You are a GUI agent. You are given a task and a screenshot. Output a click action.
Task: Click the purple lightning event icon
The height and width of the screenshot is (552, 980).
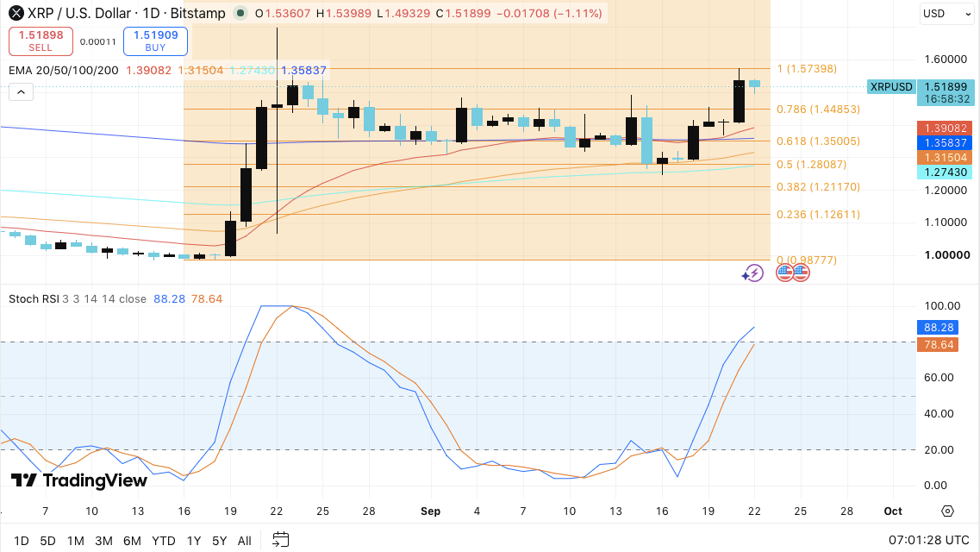[753, 273]
